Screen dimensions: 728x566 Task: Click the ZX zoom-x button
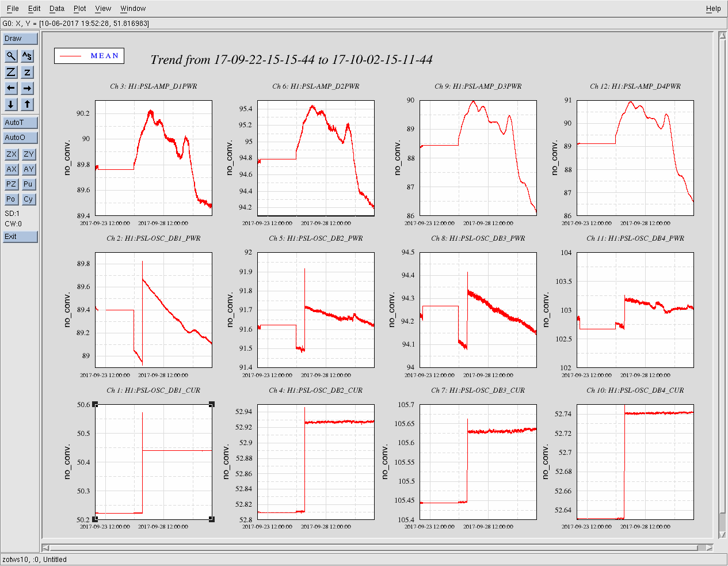(11, 154)
